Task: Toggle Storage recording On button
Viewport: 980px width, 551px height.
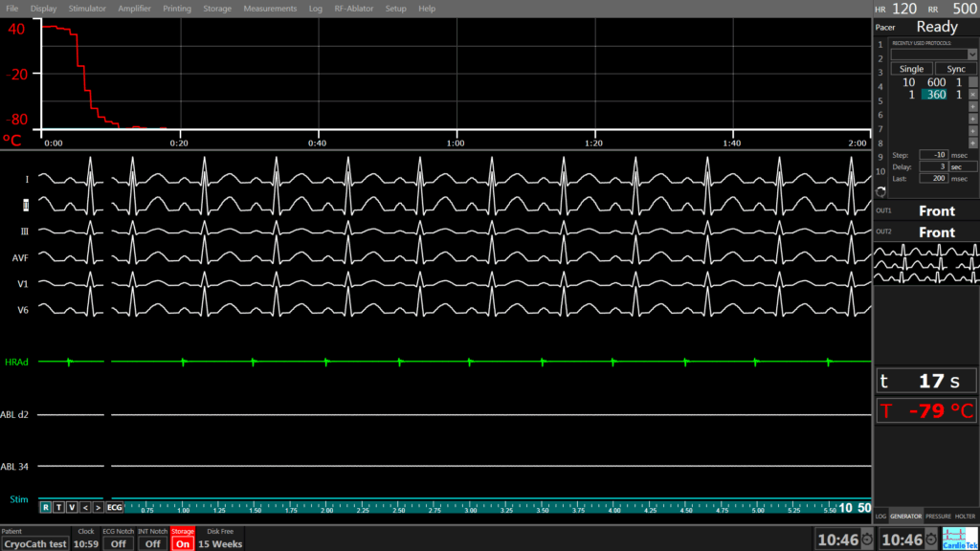Action: tap(182, 543)
